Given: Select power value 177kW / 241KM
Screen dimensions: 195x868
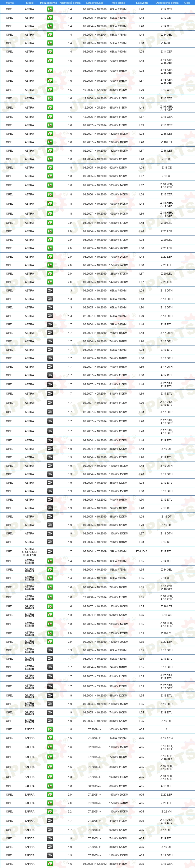Looking at the screenshot, I should [118, 803].
